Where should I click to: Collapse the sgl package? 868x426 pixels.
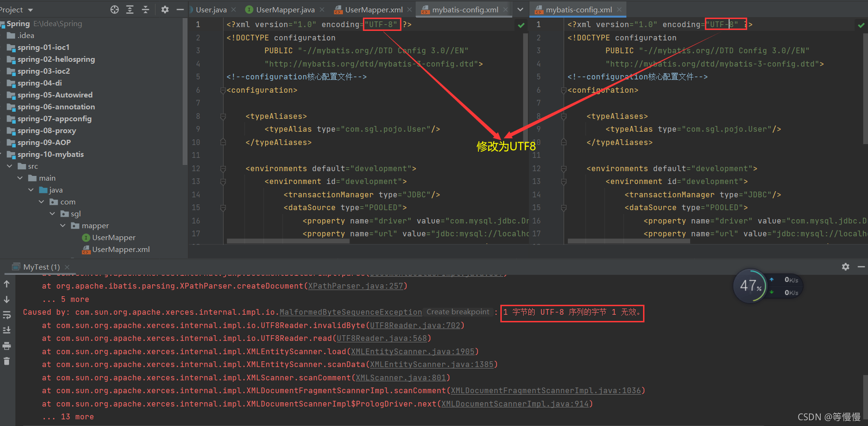(x=52, y=213)
